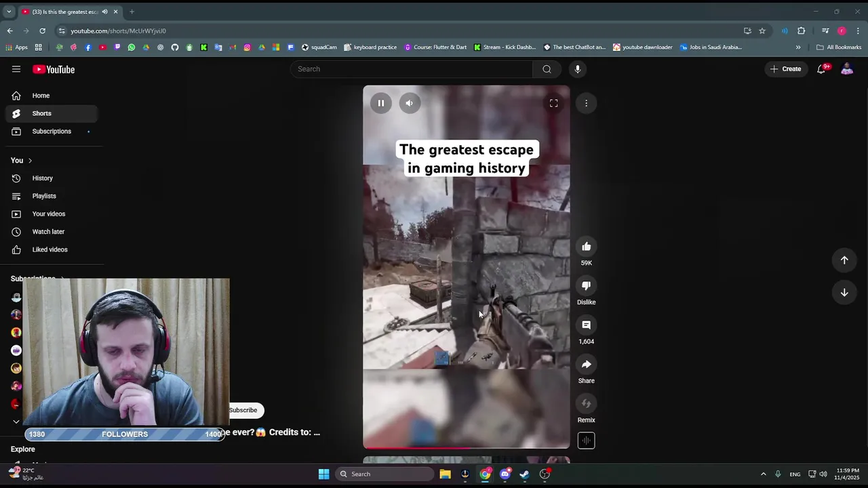Screen dimensions: 868x488
Task: Mute the Short's audio
Action: tap(409, 103)
